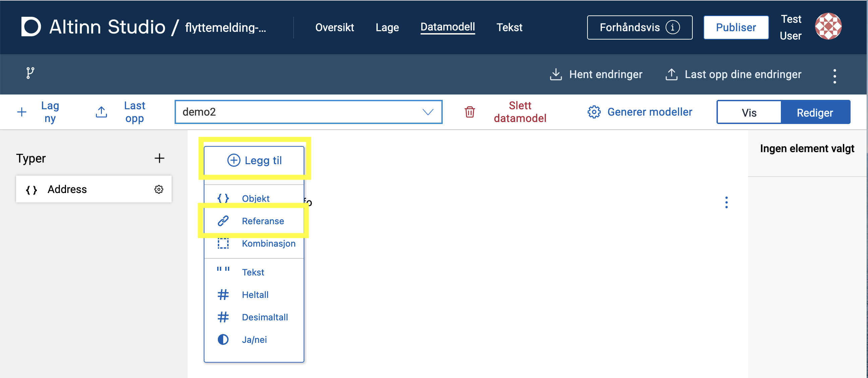Image resolution: width=868 pixels, height=378 pixels.
Task: Click the Publiser button
Action: [736, 27]
